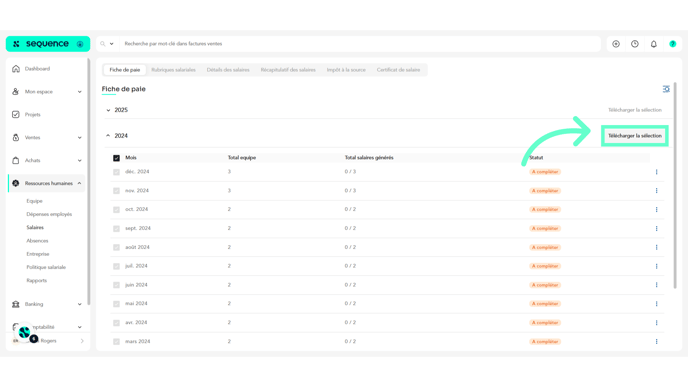Click the Achats shopping bag icon
688x387 pixels.
point(16,161)
